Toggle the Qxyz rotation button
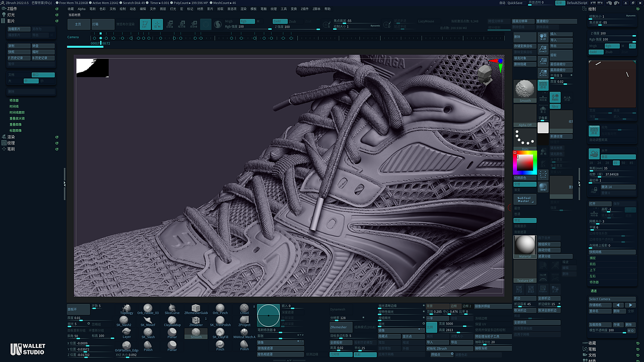This screenshot has width=644, height=362. coord(554,106)
